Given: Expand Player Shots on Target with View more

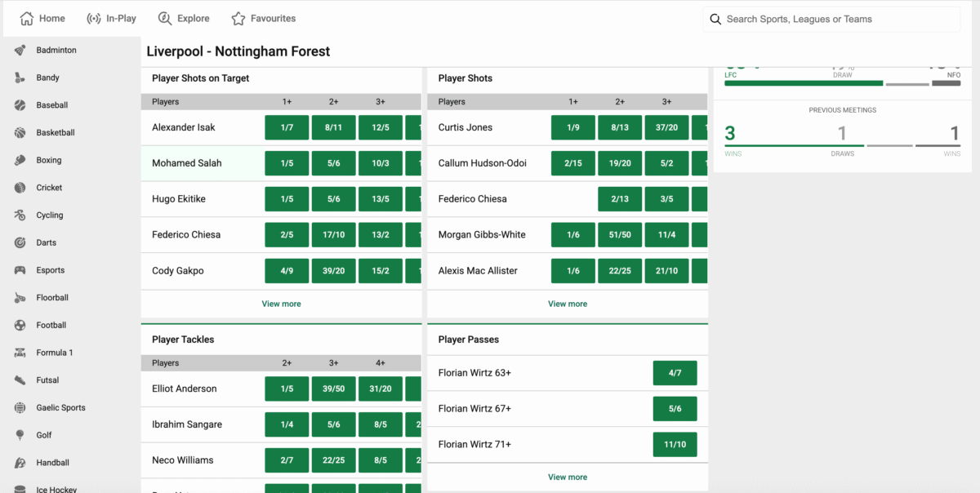Looking at the screenshot, I should tap(281, 304).
